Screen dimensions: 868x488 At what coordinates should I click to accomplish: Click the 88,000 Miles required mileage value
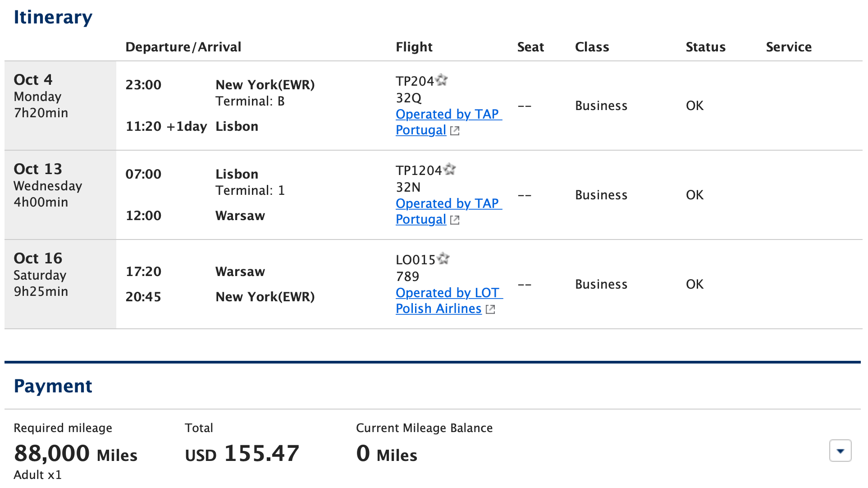[x=75, y=453]
